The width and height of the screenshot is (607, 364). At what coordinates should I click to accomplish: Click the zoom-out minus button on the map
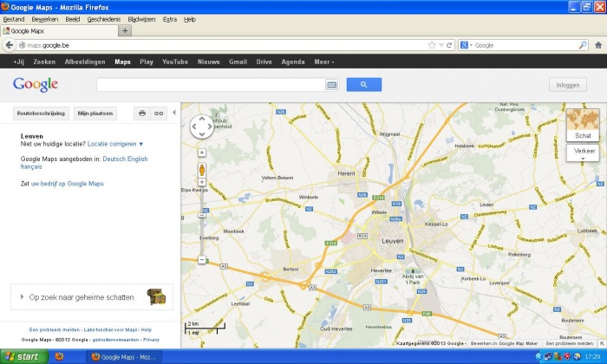tap(202, 259)
